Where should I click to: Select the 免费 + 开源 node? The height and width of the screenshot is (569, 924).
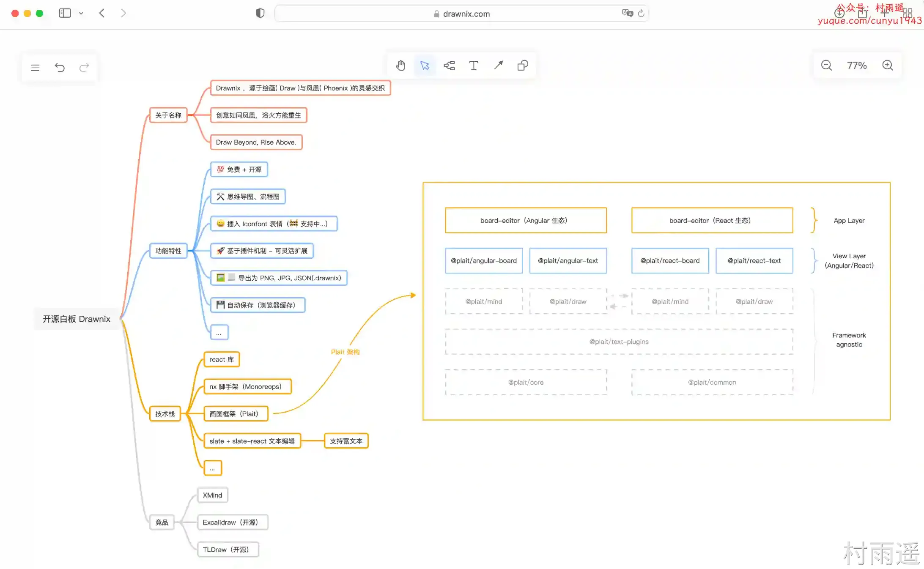[x=239, y=170]
